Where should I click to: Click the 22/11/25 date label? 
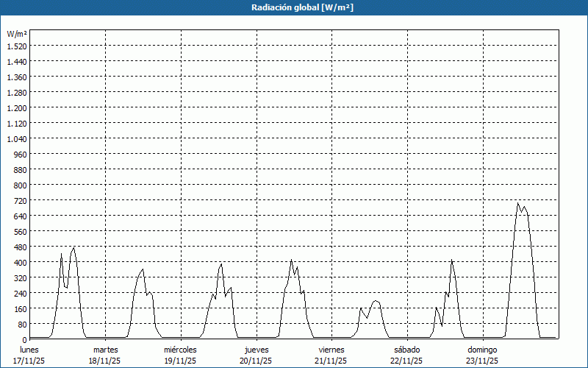coord(406,361)
